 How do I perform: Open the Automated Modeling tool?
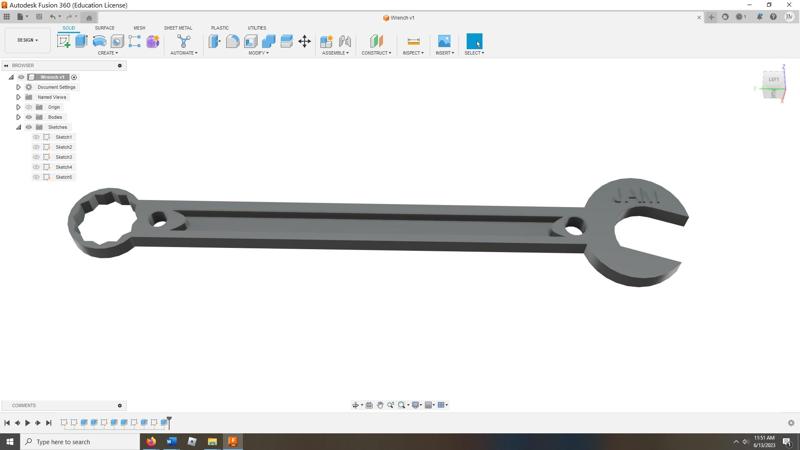tap(184, 41)
